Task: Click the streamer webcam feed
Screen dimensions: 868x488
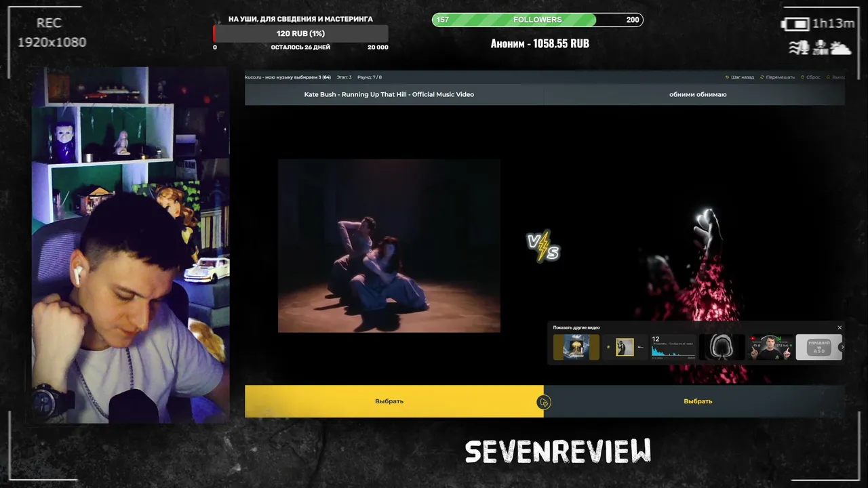Action: tap(130, 245)
